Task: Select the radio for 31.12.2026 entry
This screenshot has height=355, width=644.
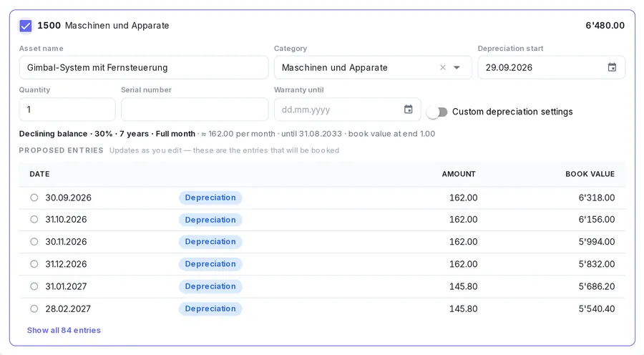Action: tap(34, 264)
